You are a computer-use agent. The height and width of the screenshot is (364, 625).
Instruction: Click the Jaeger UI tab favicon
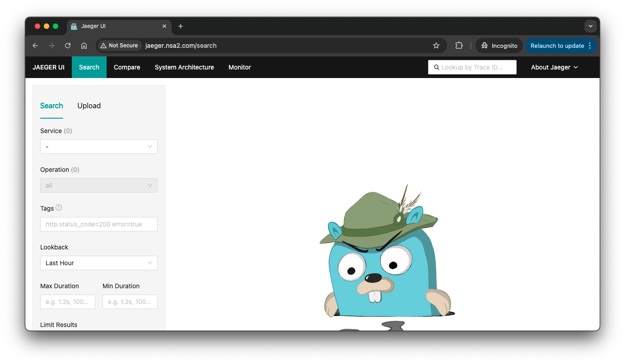click(74, 26)
